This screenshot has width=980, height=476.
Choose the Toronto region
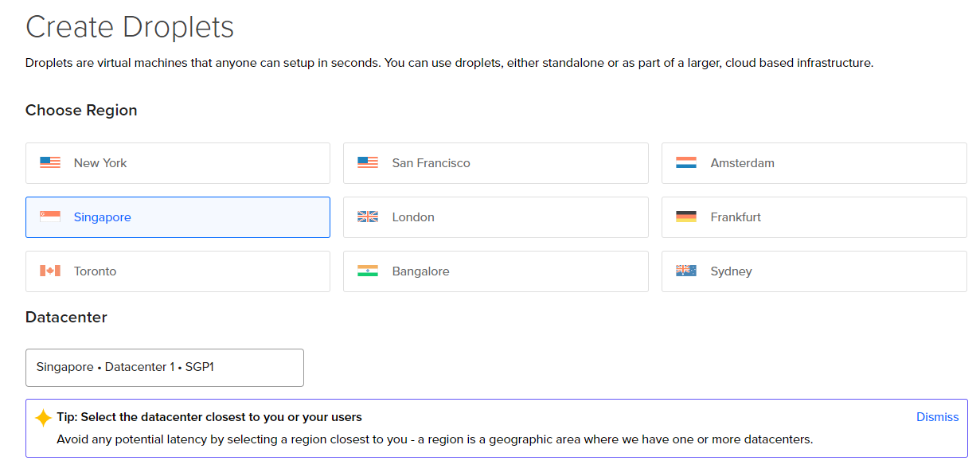click(x=178, y=271)
